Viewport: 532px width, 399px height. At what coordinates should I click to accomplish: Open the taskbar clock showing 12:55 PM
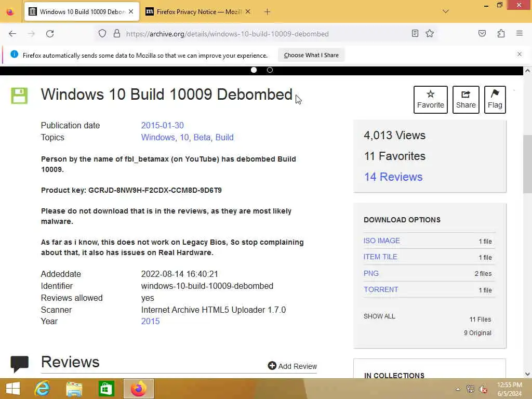(x=509, y=389)
